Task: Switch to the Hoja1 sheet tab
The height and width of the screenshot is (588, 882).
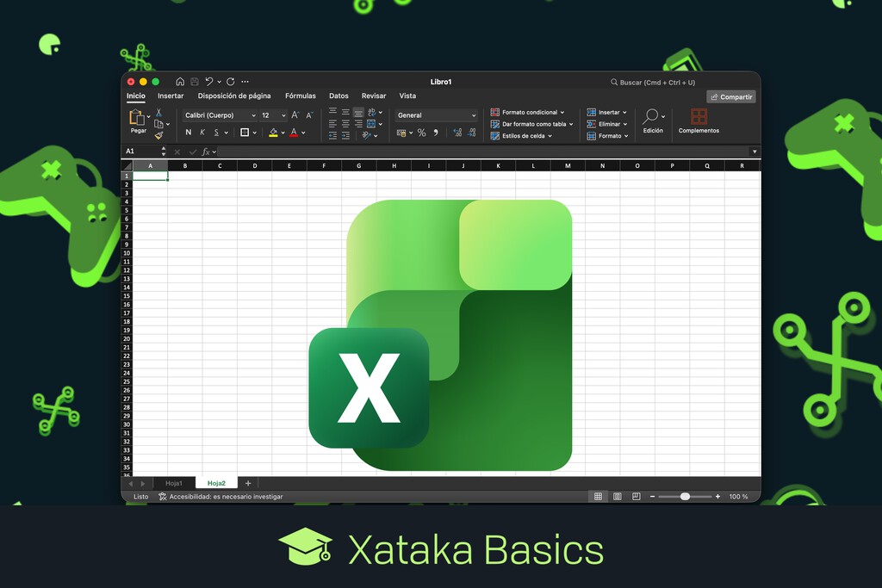Action: coord(174,482)
